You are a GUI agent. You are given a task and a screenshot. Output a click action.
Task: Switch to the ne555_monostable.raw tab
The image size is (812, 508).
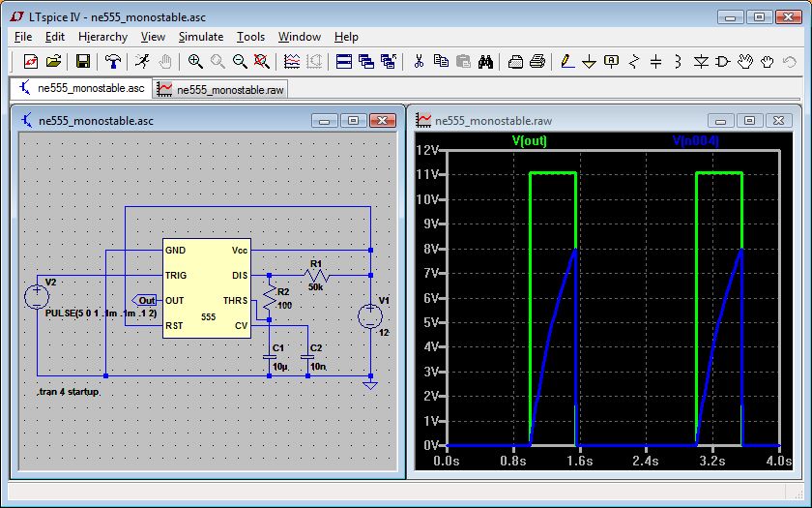(x=220, y=90)
